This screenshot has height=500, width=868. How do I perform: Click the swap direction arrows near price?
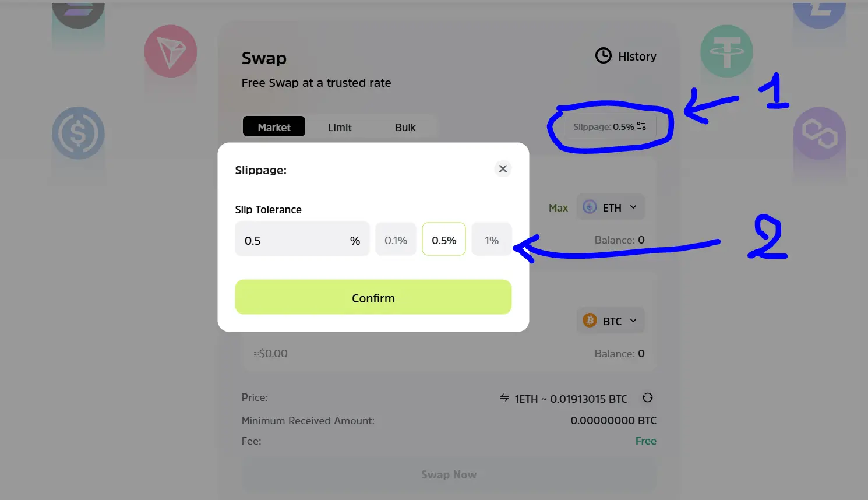click(504, 398)
